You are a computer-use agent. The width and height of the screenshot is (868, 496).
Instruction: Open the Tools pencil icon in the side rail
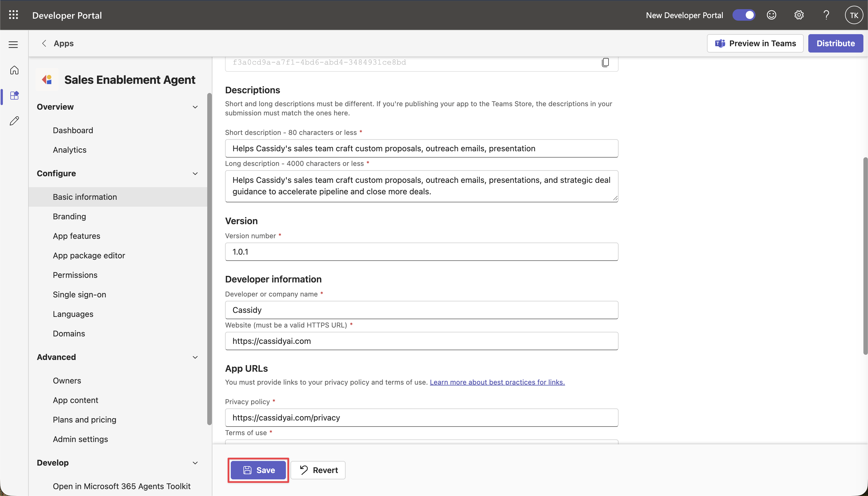click(x=14, y=121)
